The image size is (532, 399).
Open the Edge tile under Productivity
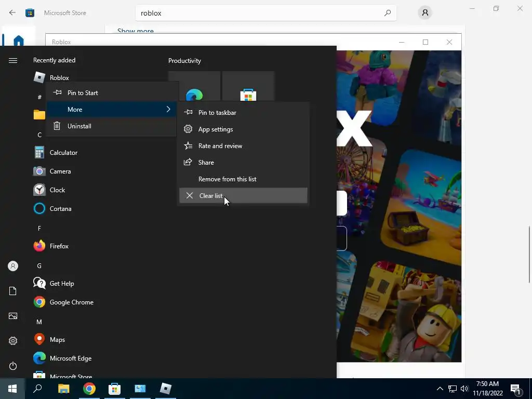[194, 87]
